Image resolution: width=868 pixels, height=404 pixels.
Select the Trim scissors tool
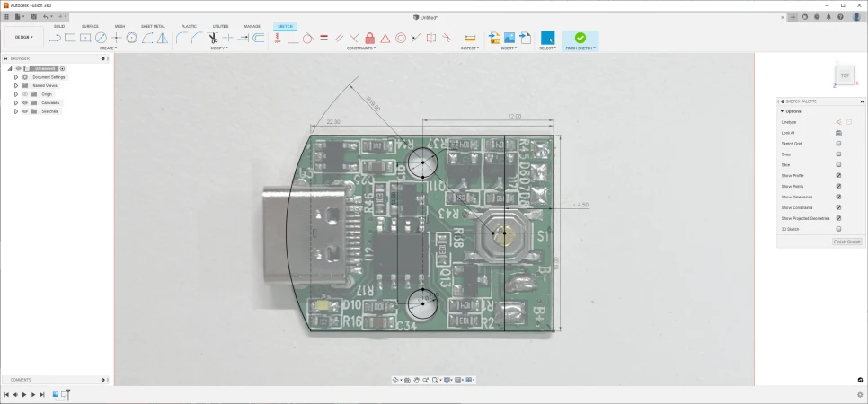pyautogui.click(x=213, y=38)
